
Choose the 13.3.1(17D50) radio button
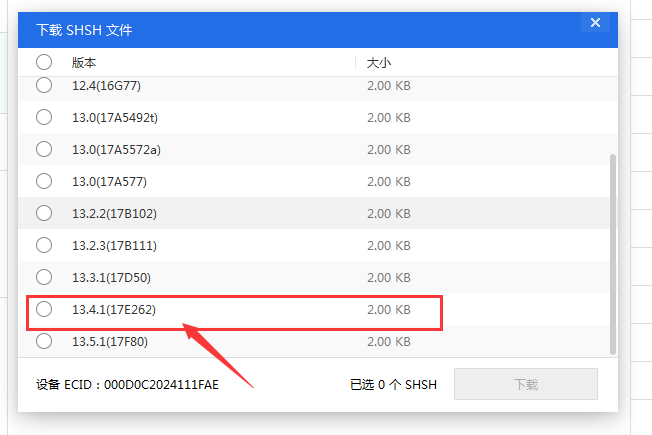coord(44,277)
